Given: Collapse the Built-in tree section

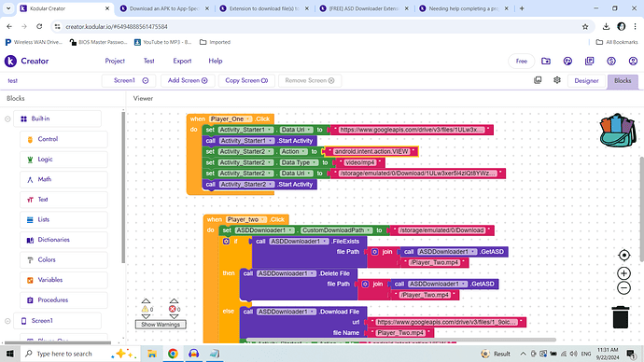Looking at the screenshot, I should 7,119.
